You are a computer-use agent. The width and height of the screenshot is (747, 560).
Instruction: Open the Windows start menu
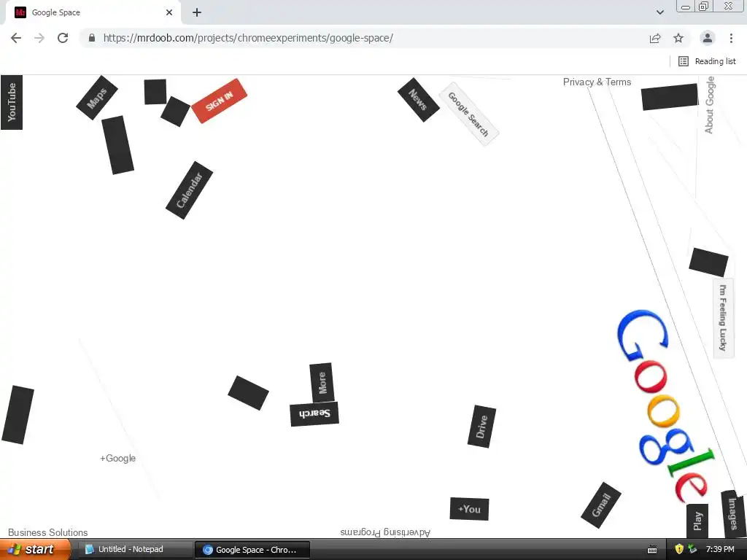[34, 550]
